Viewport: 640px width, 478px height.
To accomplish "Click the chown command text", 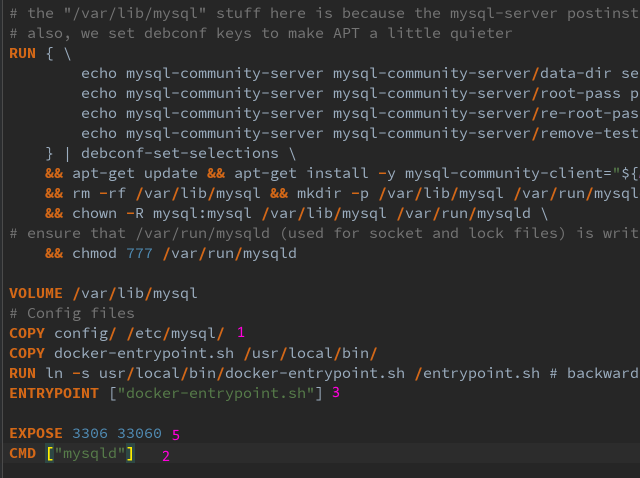I will 94,213.
